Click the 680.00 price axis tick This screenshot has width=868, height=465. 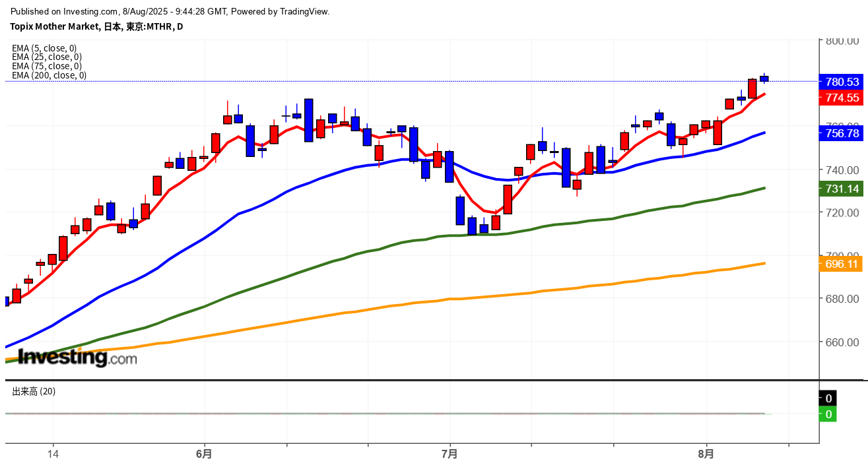pos(842,299)
